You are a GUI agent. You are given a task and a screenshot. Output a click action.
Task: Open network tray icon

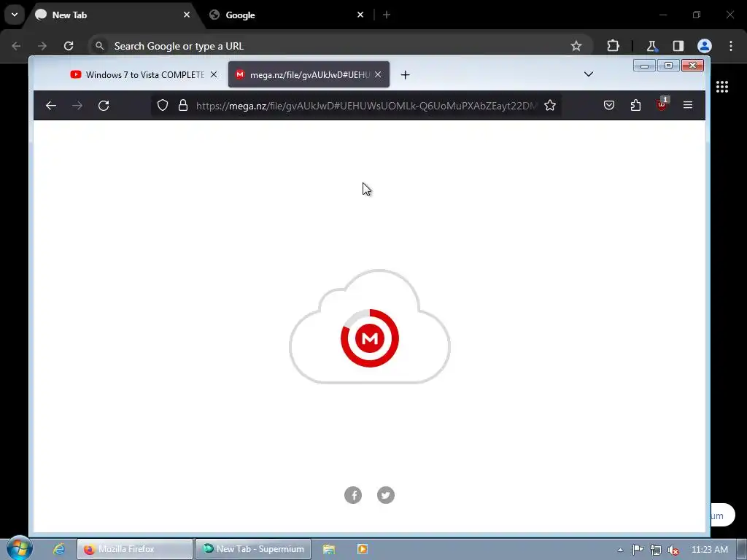click(656, 550)
